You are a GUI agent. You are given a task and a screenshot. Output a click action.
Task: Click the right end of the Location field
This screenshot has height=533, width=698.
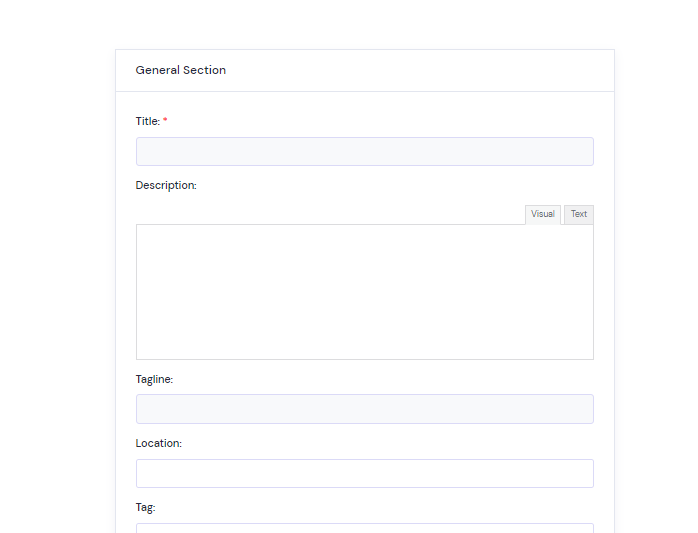(x=583, y=473)
